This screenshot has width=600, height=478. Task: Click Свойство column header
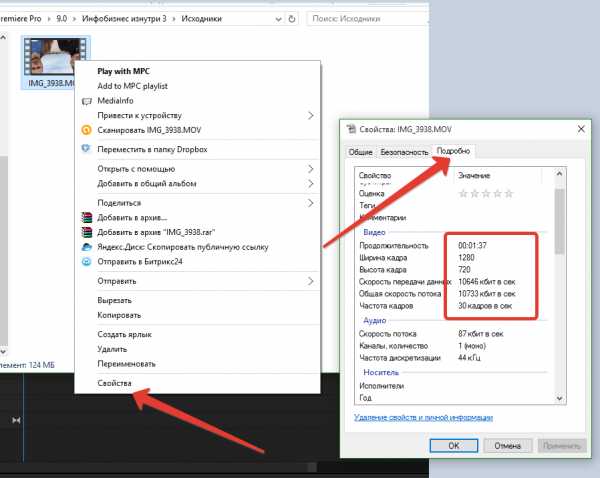tap(375, 175)
